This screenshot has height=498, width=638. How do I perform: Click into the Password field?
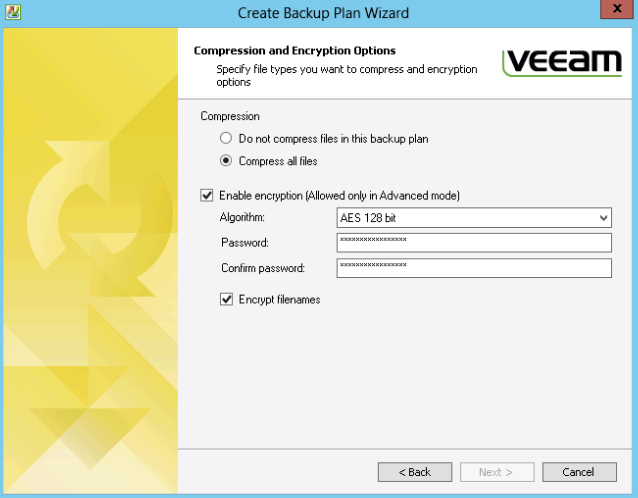tap(474, 243)
